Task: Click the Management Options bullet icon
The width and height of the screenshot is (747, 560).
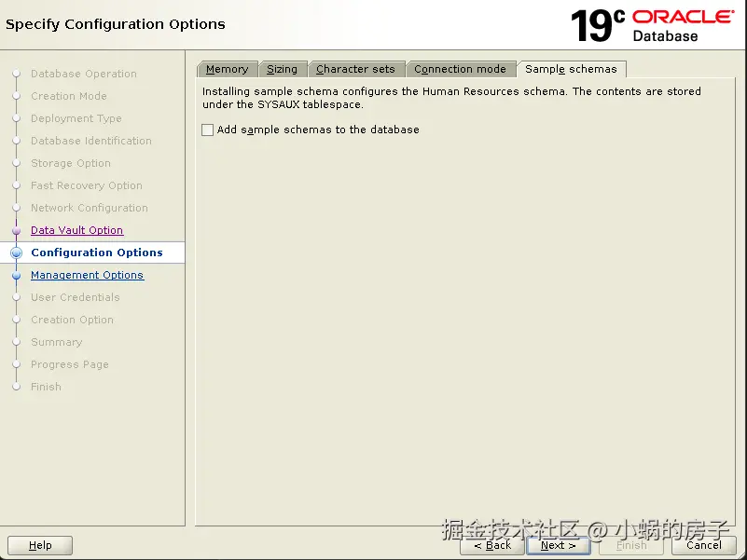Action: (16, 275)
